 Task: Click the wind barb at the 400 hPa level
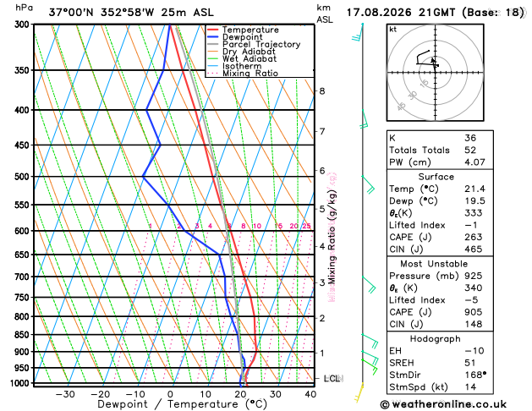364,118
